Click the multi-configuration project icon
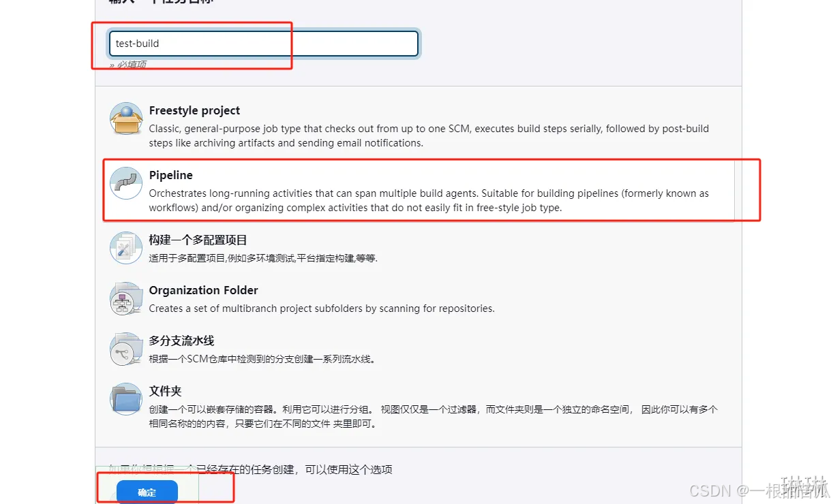Screen dimensions: 833x504 tap(126, 247)
